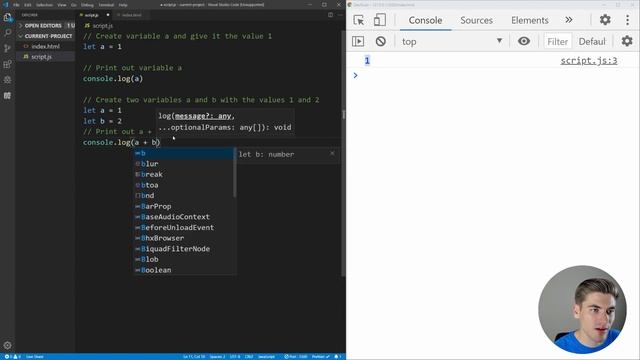Show more DevTools tabs with the chevron
This screenshot has width=640, height=360.
click(569, 20)
